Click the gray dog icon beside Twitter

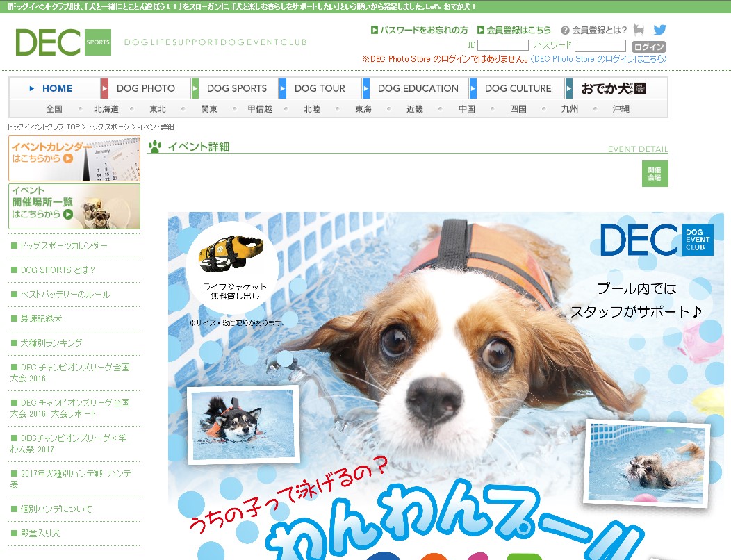(x=639, y=30)
